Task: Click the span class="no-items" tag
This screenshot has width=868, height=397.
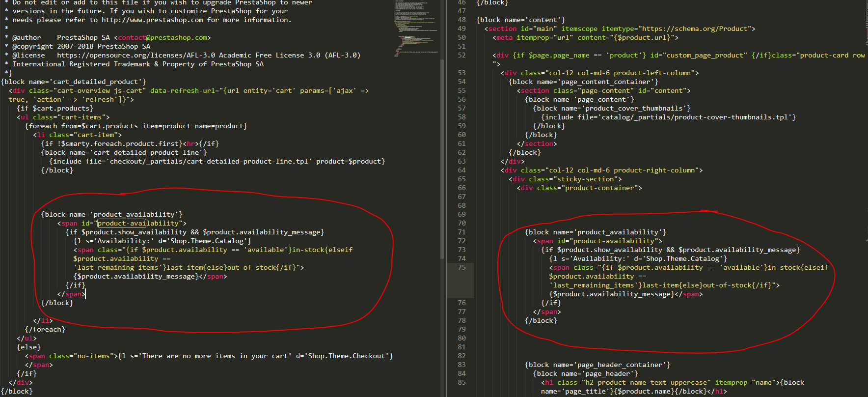Action: coord(72,356)
